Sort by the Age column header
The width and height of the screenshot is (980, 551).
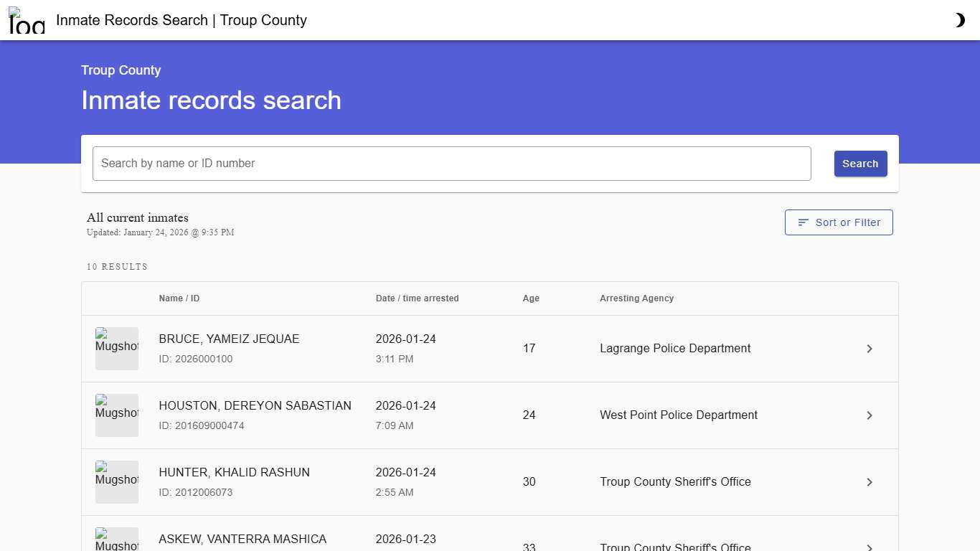[531, 298]
